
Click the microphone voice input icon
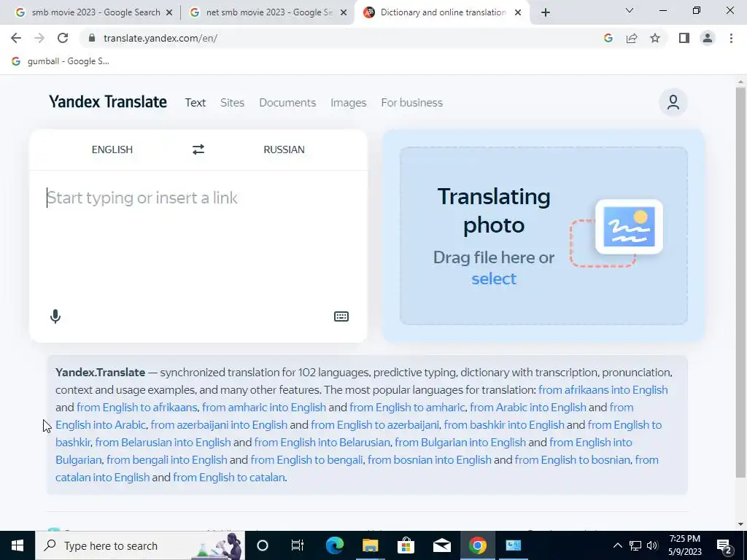coord(55,316)
